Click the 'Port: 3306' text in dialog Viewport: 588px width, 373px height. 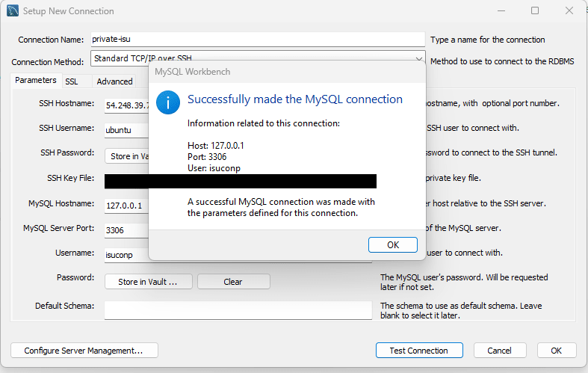coord(207,157)
